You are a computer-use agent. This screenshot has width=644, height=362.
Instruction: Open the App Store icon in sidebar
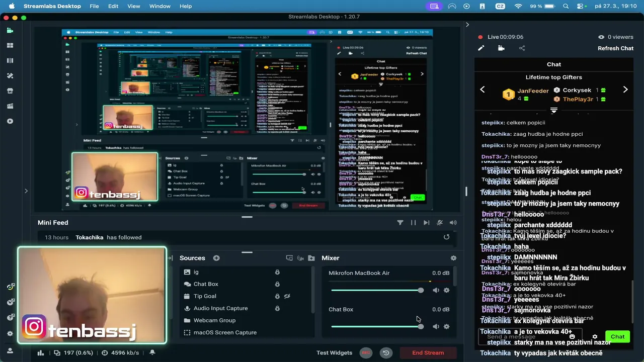pyautogui.click(x=10, y=91)
